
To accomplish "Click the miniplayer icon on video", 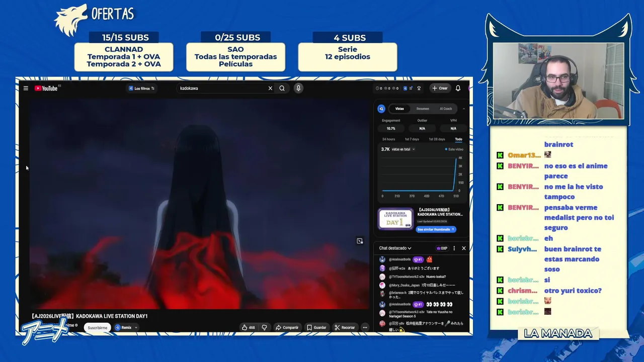I will (x=360, y=241).
